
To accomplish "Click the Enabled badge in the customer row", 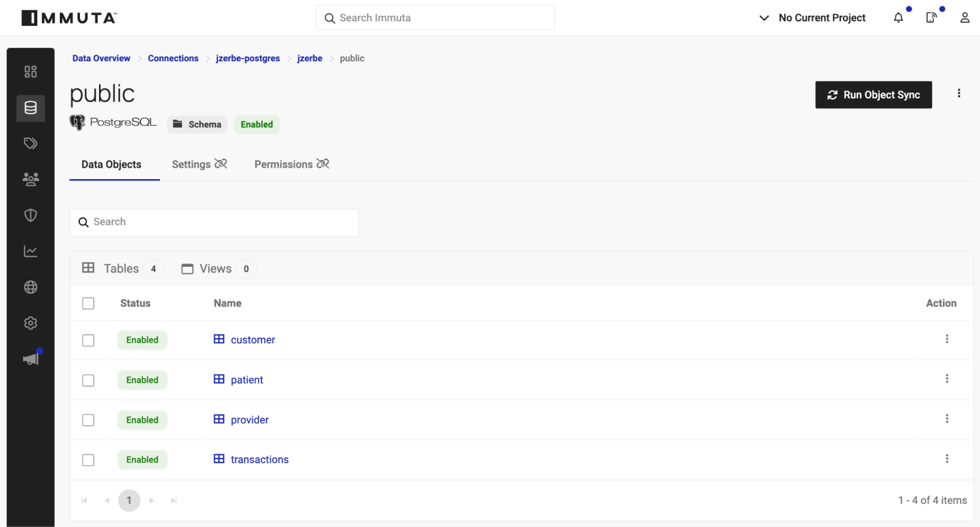I will tap(142, 340).
